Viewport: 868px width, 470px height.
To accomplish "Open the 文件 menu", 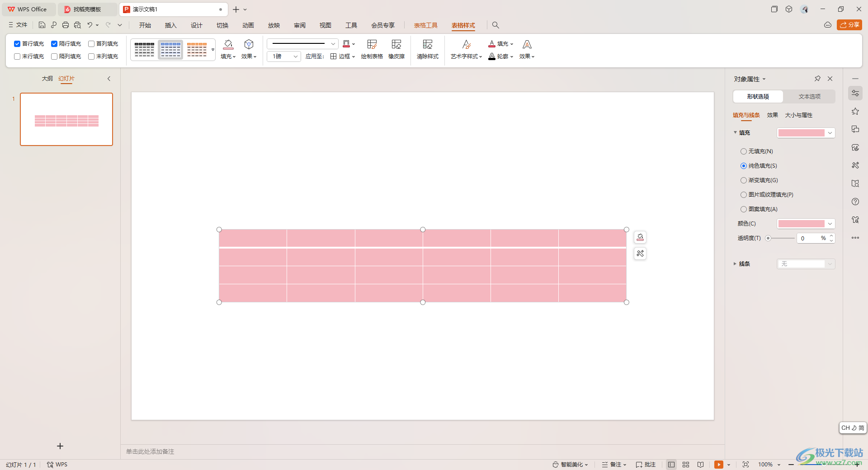I will [x=18, y=25].
